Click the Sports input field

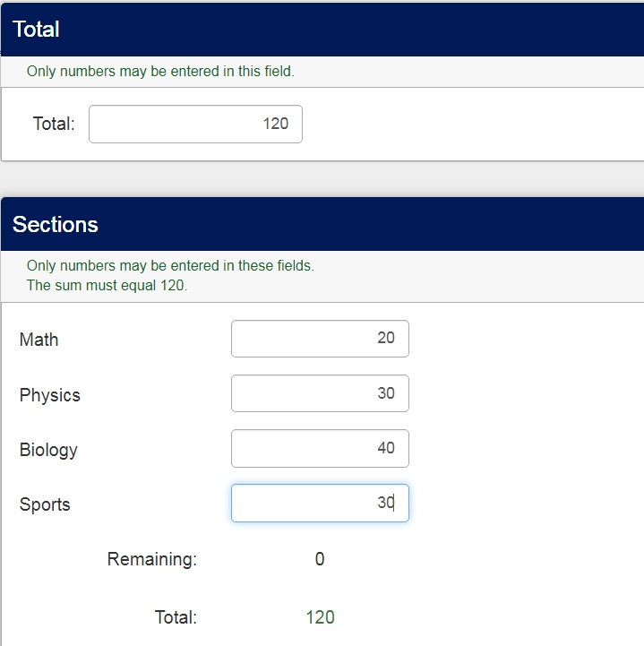tap(320, 504)
